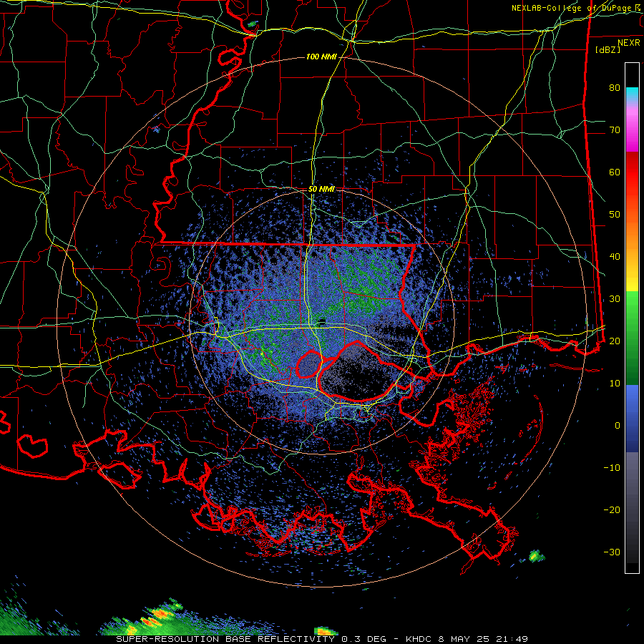
Task: Click the KHDC station identifier in caption
Action: [420, 639]
